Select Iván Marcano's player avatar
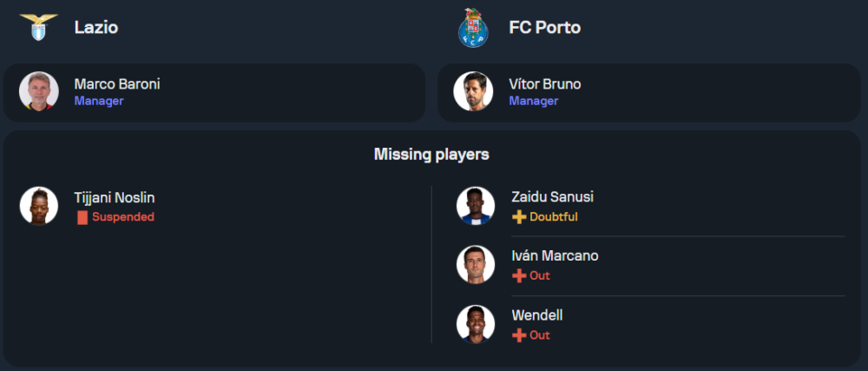868x371 pixels. coord(476,265)
